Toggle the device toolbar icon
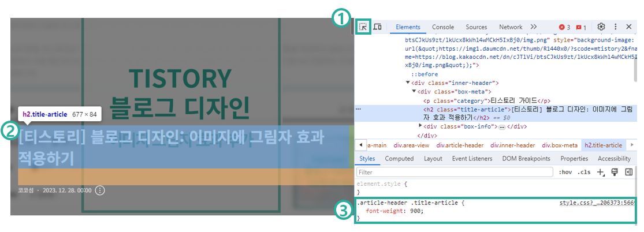644x232 pixels. click(x=377, y=27)
